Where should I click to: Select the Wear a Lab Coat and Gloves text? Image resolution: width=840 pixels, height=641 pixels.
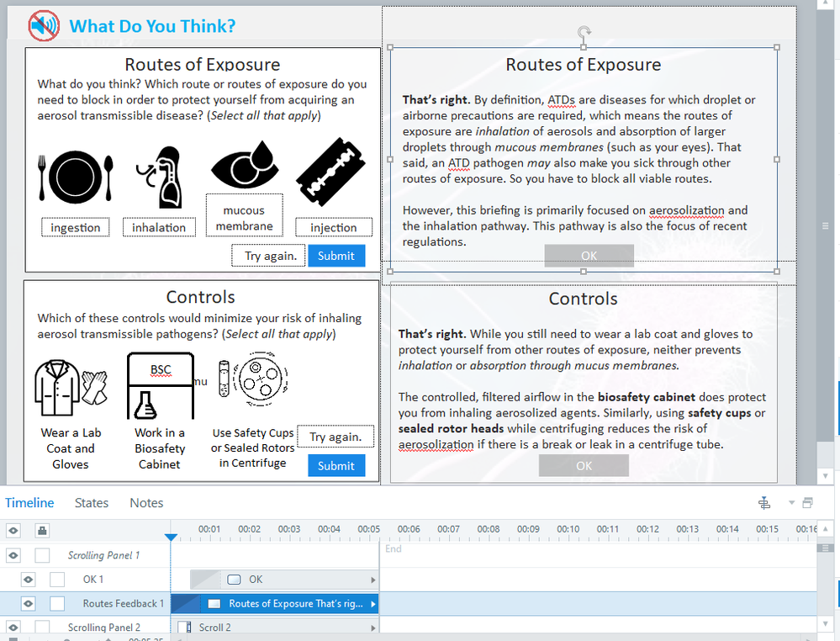[71, 448]
